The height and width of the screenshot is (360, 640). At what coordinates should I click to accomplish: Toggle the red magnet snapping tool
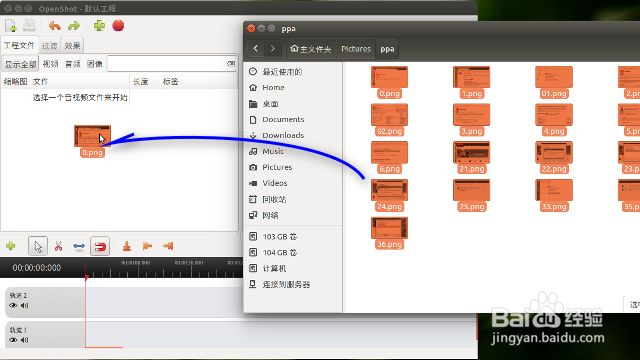point(100,246)
